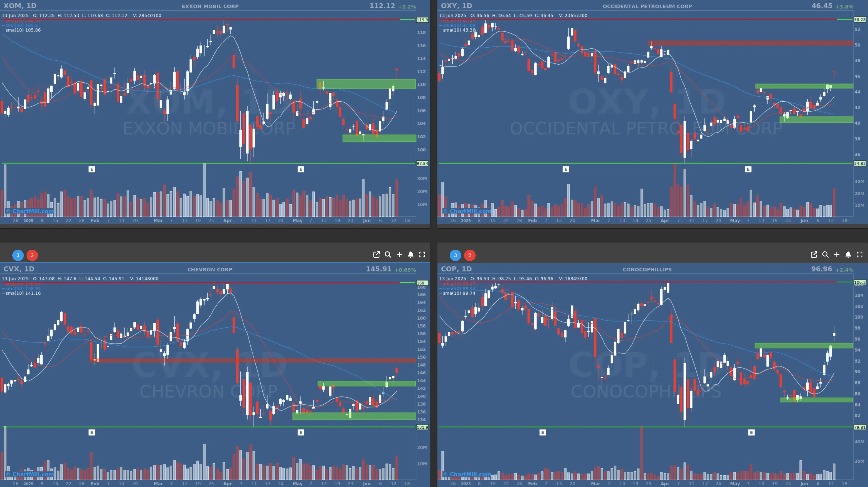Viewport: 868px width, 487px height.
Task: Click XOM high price label 119.9
Action: [x=423, y=20]
